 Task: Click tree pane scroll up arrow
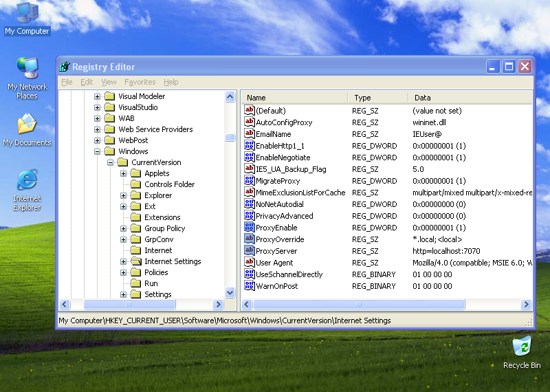(x=230, y=96)
